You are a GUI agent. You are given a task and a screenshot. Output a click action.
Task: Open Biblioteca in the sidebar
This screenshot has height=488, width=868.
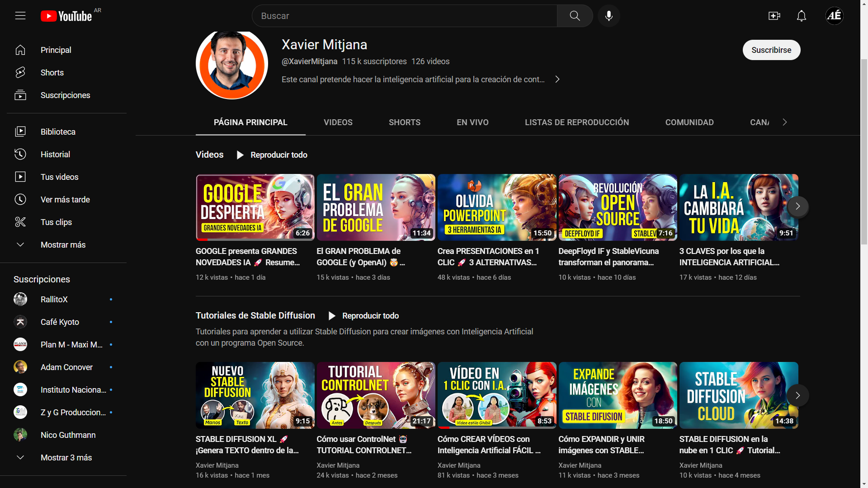point(63,132)
